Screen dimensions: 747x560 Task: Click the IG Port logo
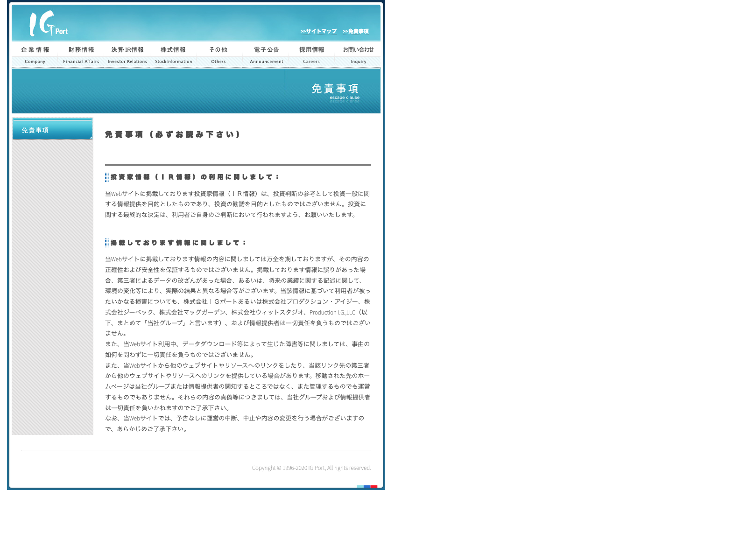[x=48, y=24]
